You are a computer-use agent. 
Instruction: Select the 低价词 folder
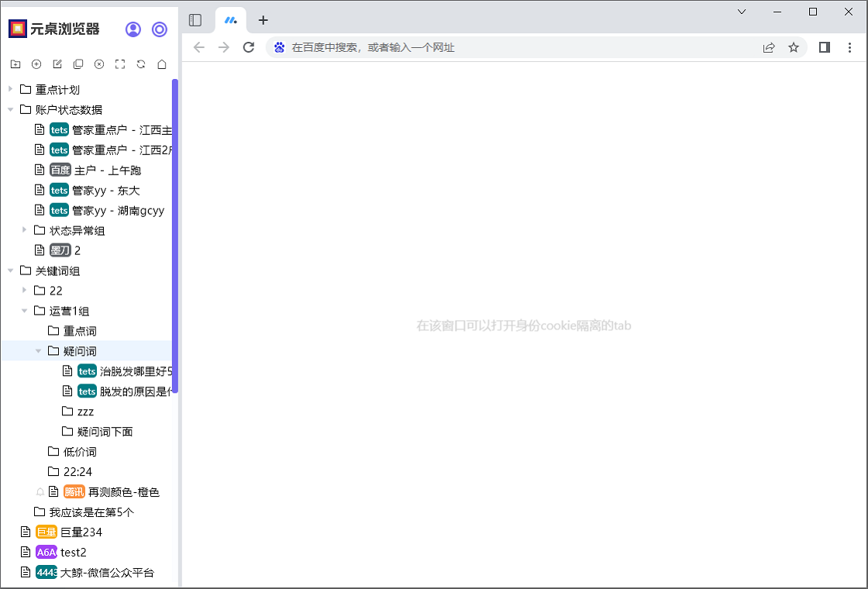73,452
